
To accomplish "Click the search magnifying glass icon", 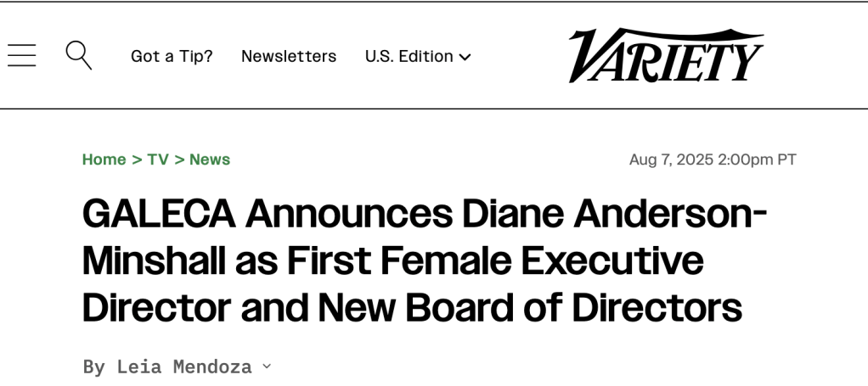I will (78, 55).
